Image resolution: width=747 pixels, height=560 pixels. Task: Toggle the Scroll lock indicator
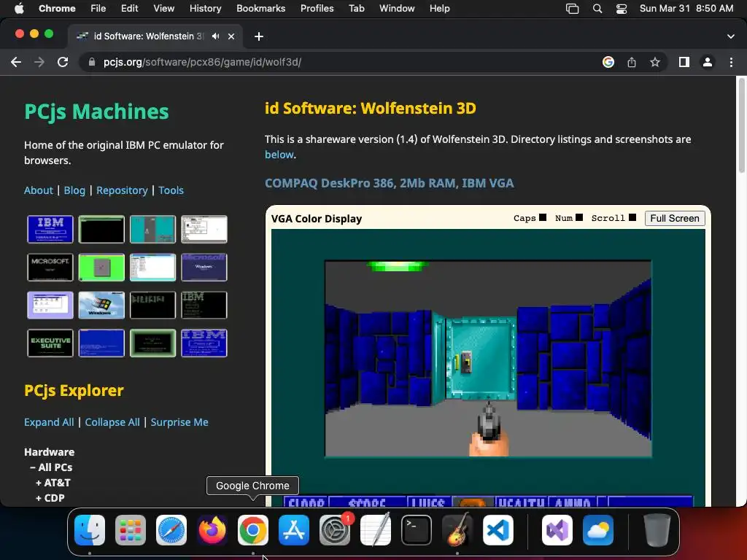pyautogui.click(x=632, y=217)
